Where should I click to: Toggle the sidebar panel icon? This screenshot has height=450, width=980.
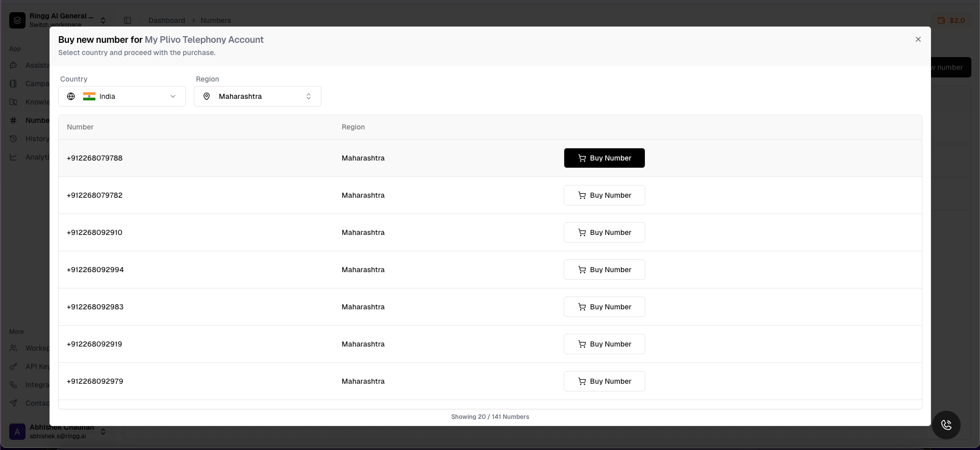click(128, 20)
